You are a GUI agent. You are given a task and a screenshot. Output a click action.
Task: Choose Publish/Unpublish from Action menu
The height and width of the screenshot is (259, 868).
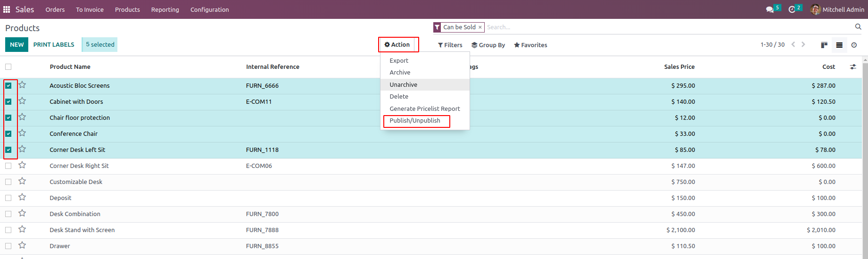pyautogui.click(x=415, y=120)
